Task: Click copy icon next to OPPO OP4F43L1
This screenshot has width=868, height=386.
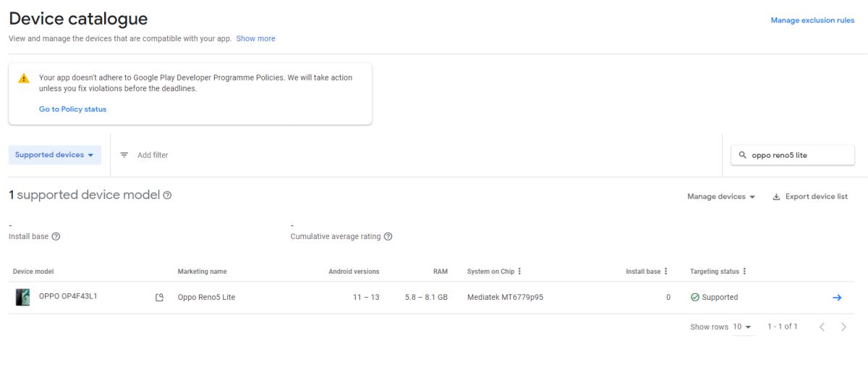Action: pyautogui.click(x=160, y=298)
